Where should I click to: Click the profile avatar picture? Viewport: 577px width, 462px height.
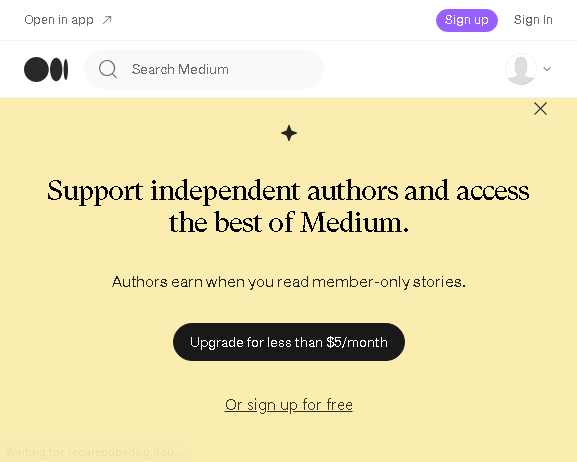tap(520, 69)
